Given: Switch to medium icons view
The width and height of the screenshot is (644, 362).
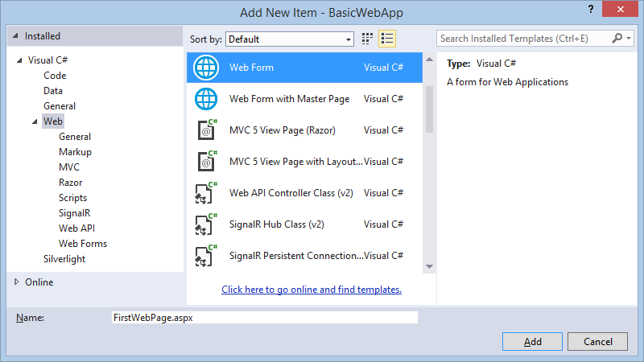Looking at the screenshot, I should click(x=368, y=39).
